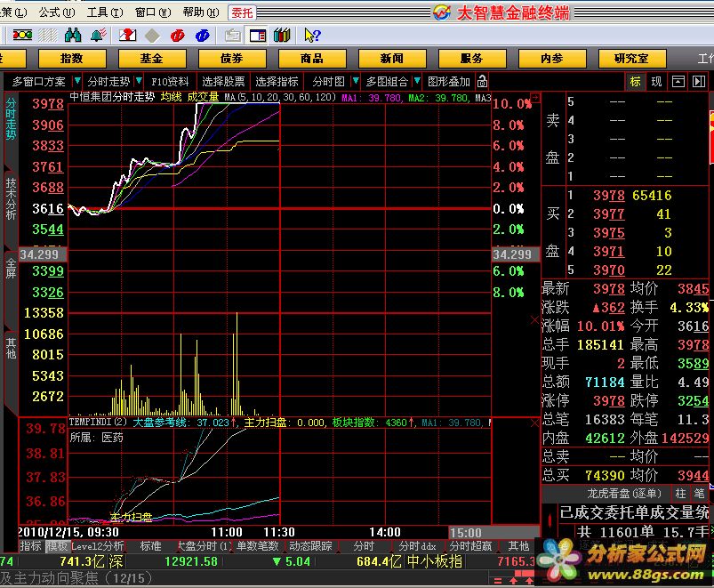Click the yellow 基金 button

(152, 59)
